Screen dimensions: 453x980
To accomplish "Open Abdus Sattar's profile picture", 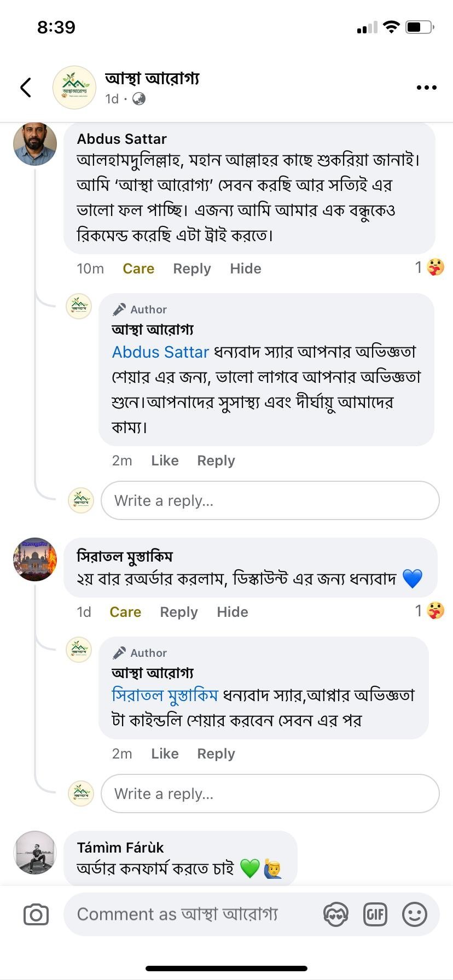I will pos(35,144).
